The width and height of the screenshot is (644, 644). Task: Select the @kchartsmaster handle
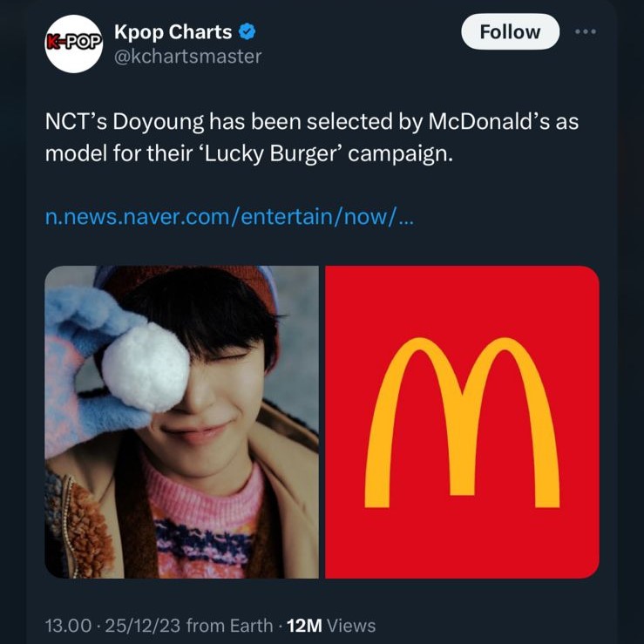pyautogui.click(x=188, y=57)
